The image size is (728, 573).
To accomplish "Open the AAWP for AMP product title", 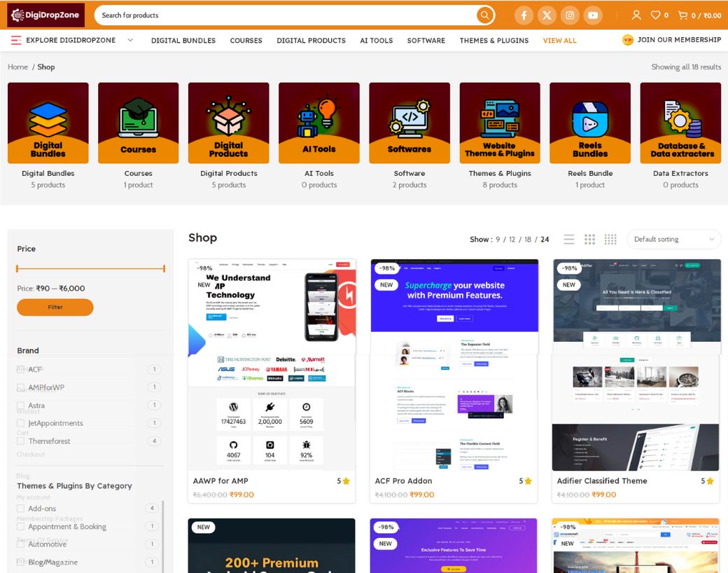I will coord(220,481).
